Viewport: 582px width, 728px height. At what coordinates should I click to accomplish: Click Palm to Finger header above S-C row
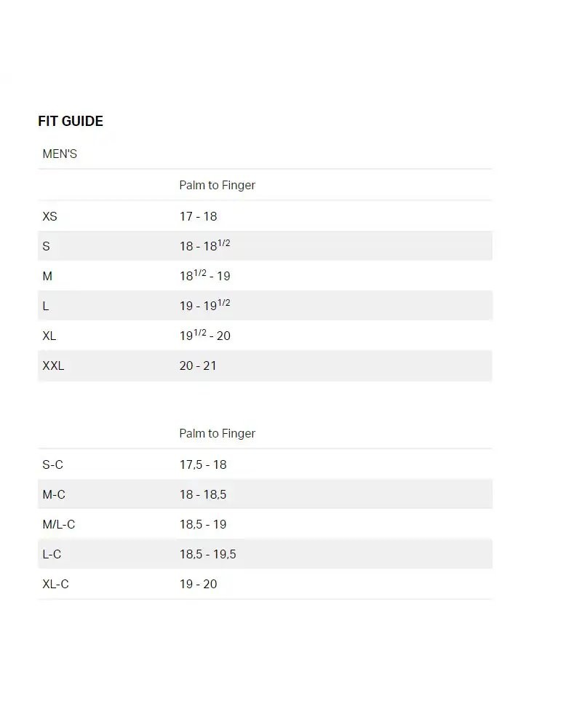[x=217, y=434]
